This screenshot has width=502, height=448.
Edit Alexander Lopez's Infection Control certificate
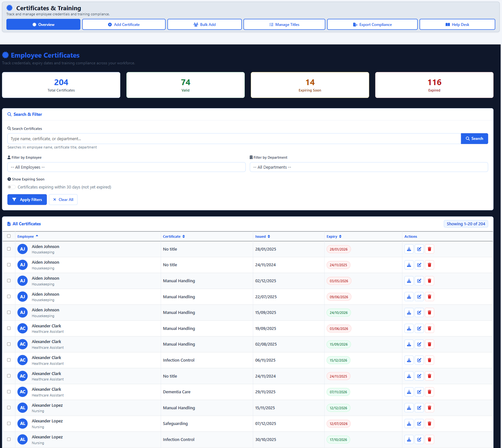[419, 439]
